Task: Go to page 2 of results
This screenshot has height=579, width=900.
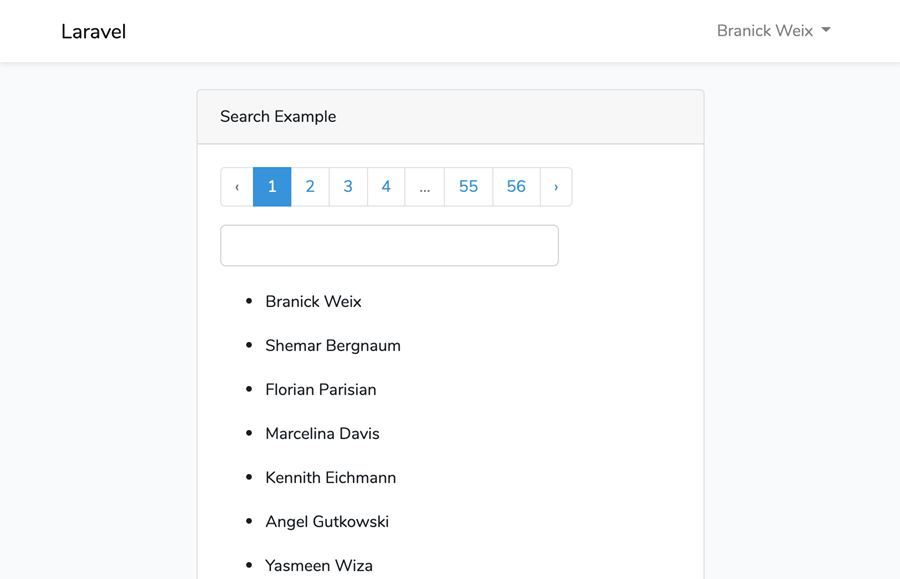Action: tap(310, 187)
